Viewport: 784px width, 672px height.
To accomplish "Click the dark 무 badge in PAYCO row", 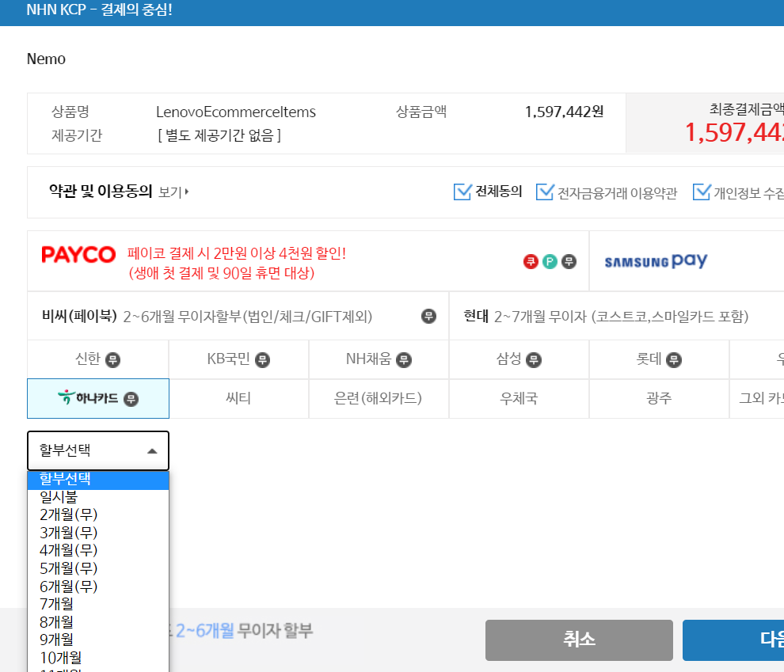I will coord(569,261).
